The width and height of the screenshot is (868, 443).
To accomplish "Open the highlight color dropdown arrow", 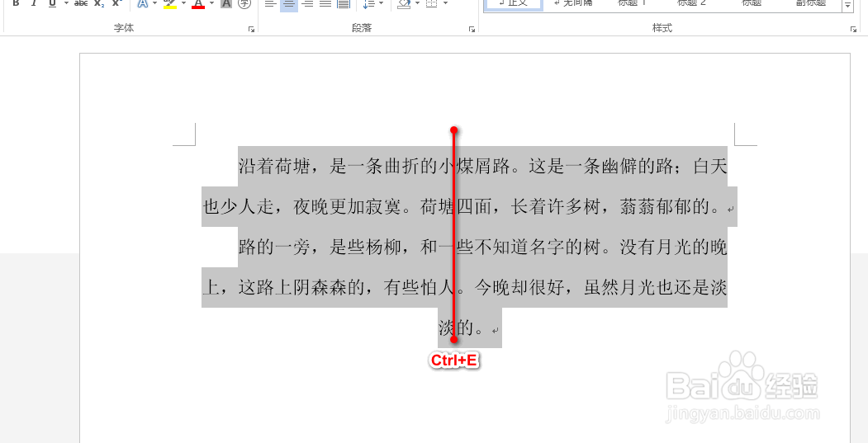I will (x=183, y=3).
